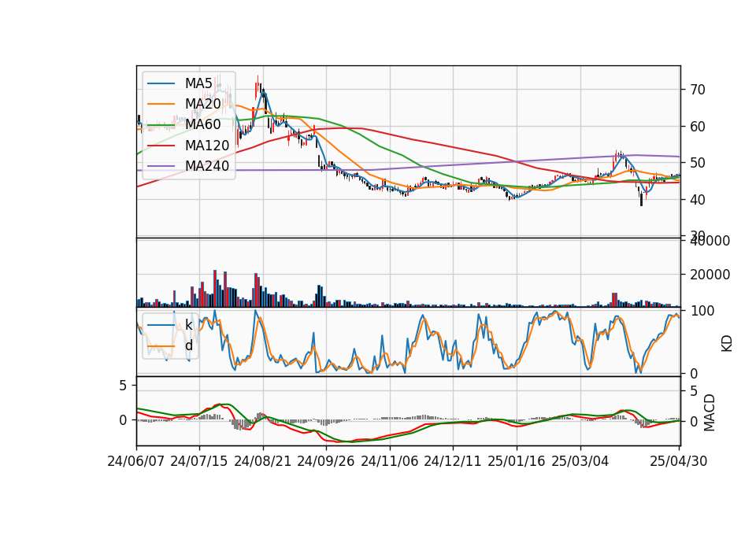Click the left-side 0 label on MACD axis

click(x=124, y=420)
